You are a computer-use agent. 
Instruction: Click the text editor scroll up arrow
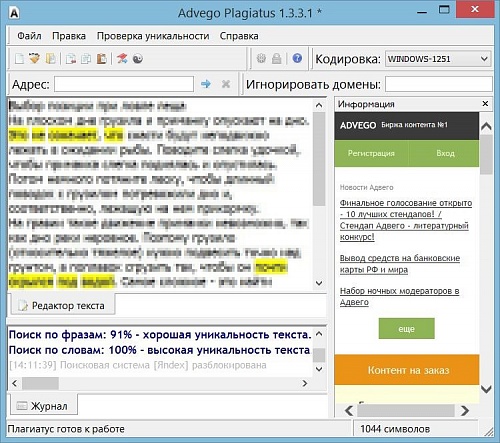[319, 105]
